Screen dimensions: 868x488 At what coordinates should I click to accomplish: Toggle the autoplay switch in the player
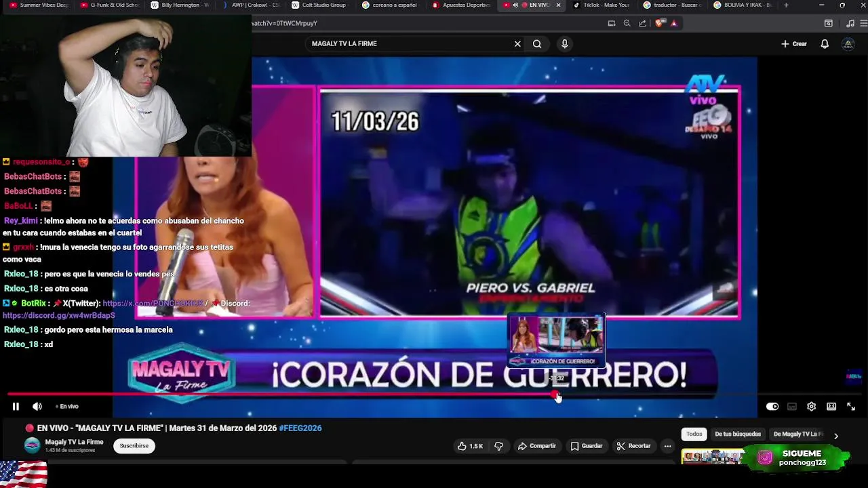[x=772, y=407]
